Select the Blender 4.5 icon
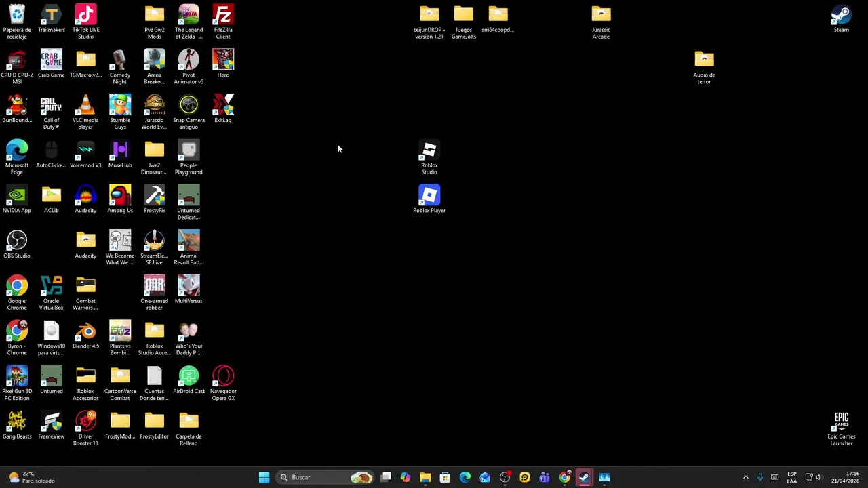Screen dimensions: 868x488 pos(85,335)
